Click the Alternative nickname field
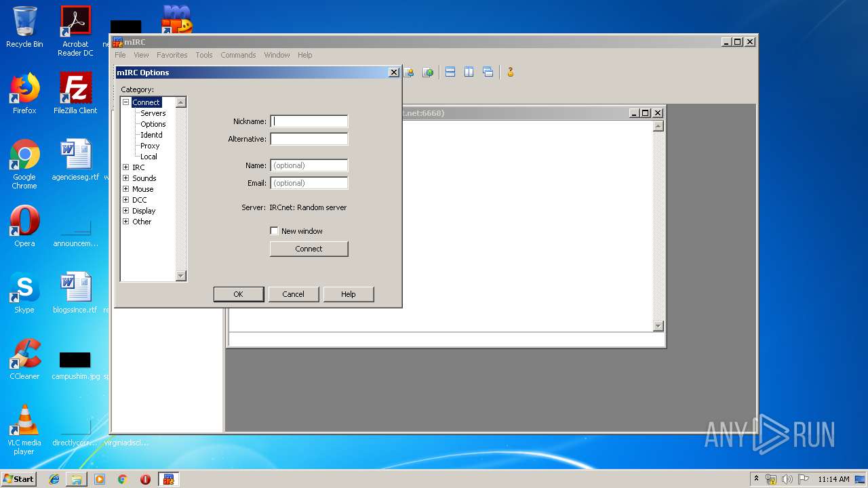 point(309,139)
